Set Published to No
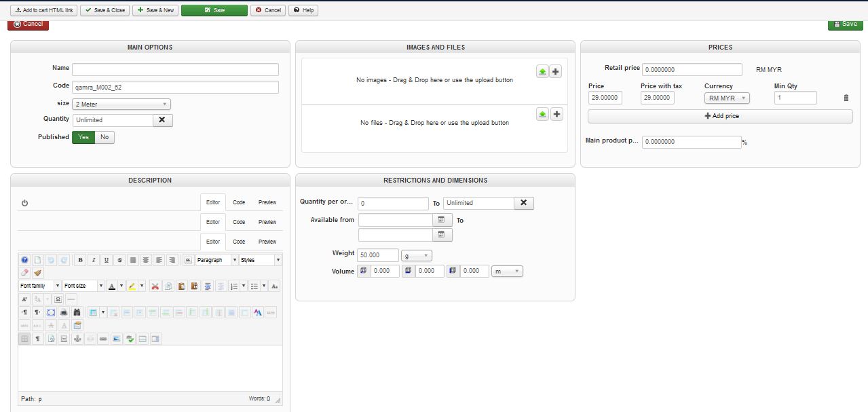The image size is (868, 412). point(105,137)
